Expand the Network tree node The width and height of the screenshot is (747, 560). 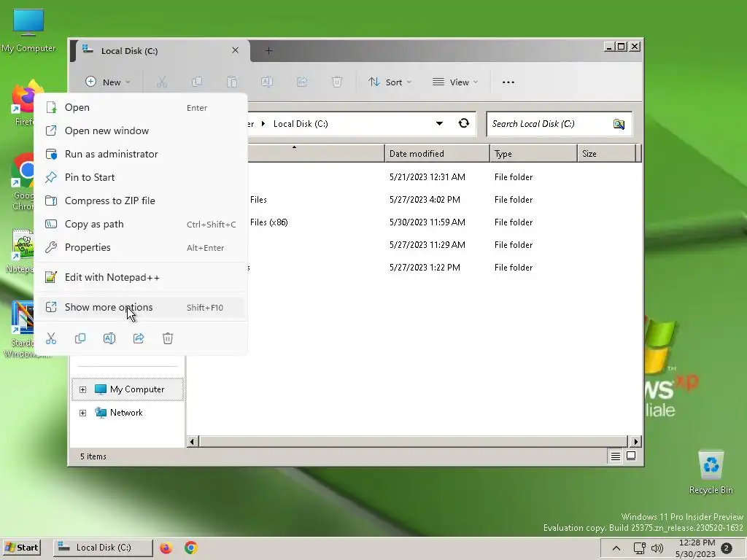tap(83, 413)
